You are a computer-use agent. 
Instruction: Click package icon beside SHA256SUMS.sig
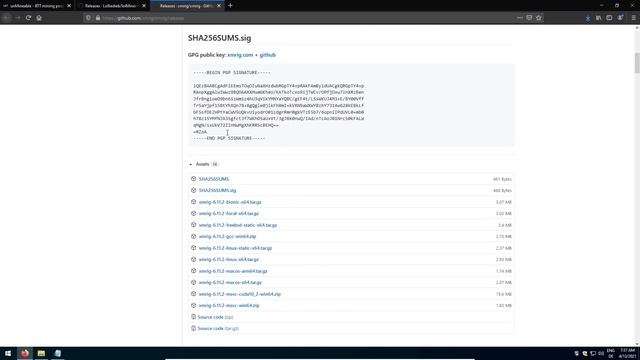[193, 190]
